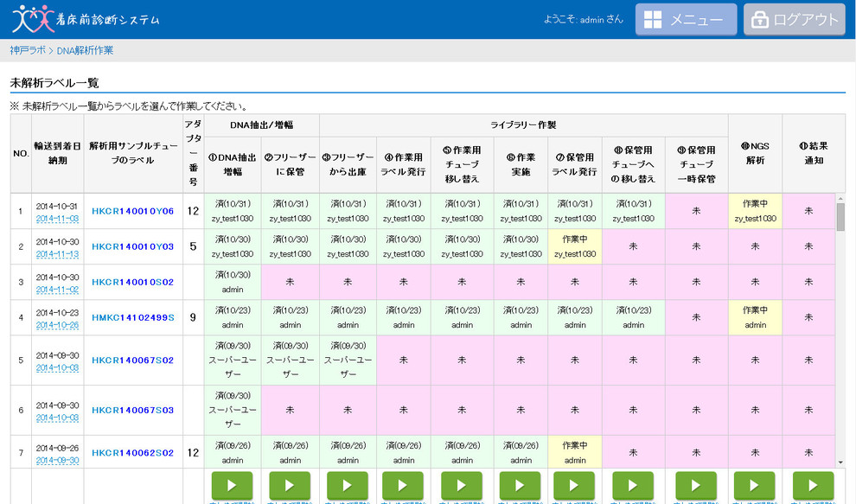Open label HKCR140010Y03
This screenshot has height=504, width=856.
coord(132,246)
